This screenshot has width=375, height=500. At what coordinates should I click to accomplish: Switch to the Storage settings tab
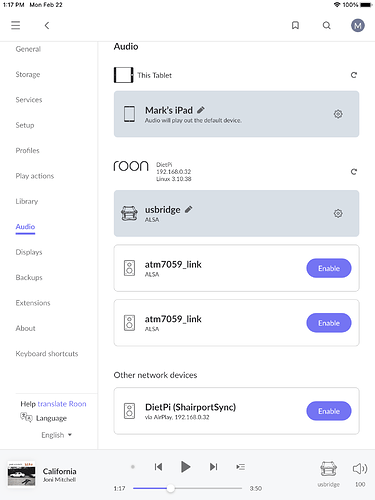click(x=28, y=74)
